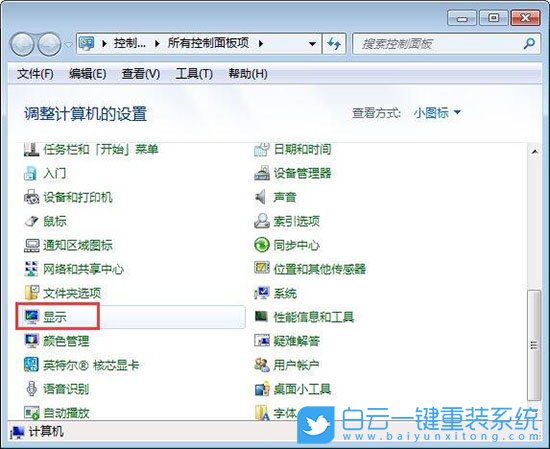Expand arrow after 所有控制面板项 breadcrumb
The height and width of the screenshot is (449, 550).
[x=261, y=44]
